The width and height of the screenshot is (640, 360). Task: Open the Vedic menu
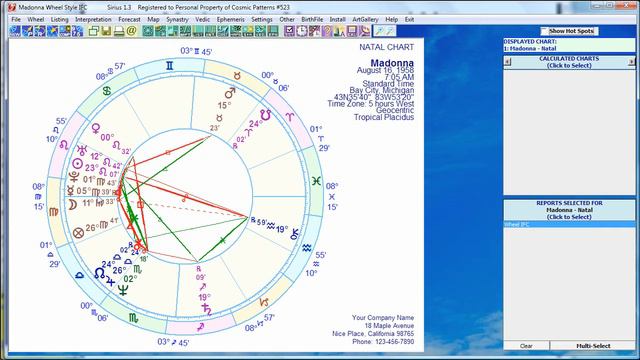click(x=202, y=19)
